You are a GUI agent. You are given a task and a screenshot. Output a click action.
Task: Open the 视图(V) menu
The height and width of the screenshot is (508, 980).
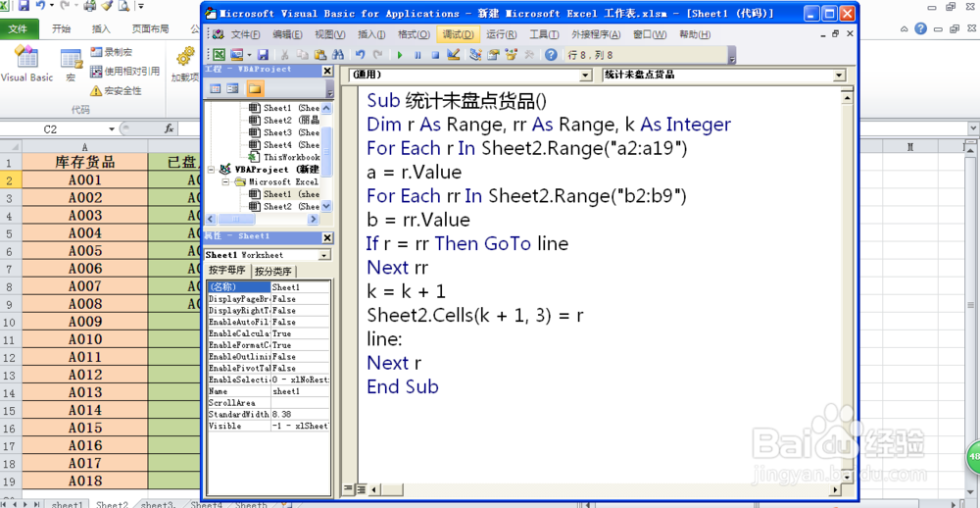[330, 33]
